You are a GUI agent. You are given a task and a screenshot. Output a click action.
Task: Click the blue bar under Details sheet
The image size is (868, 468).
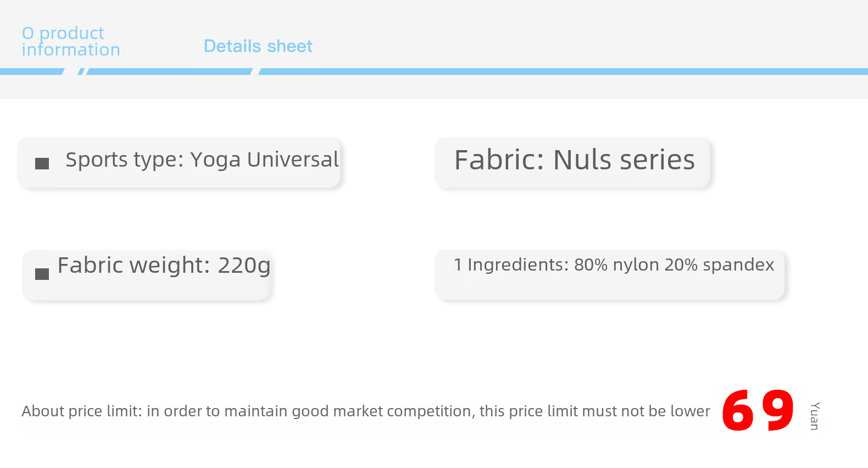click(x=169, y=71)
